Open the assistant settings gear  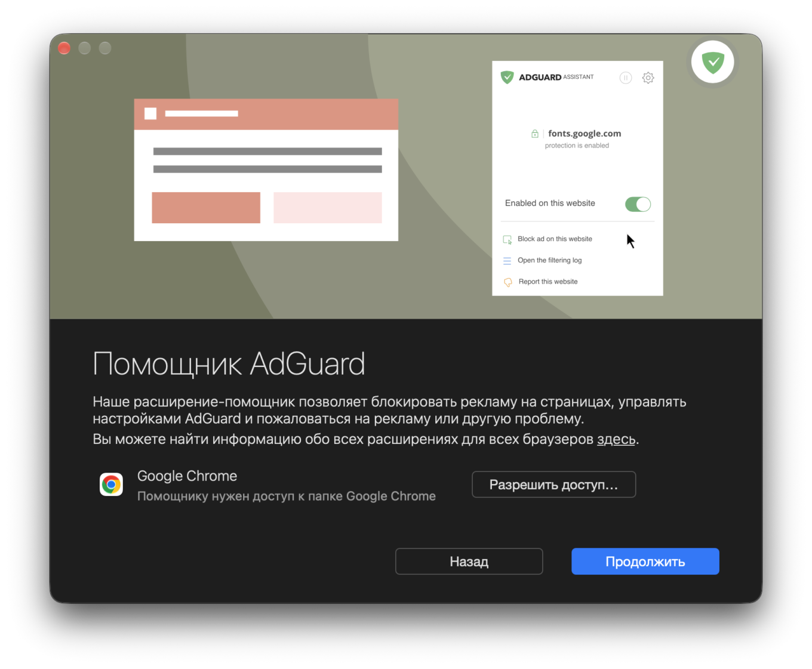tap(648, 78)
